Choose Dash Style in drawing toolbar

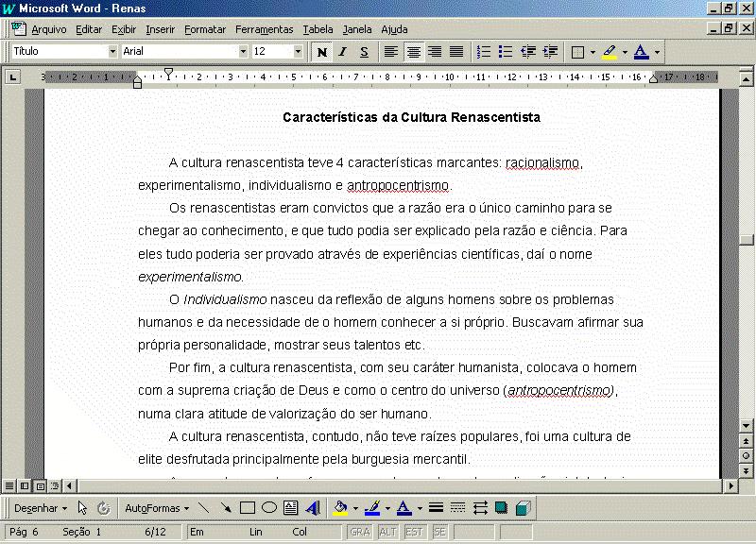click(457, 507)
